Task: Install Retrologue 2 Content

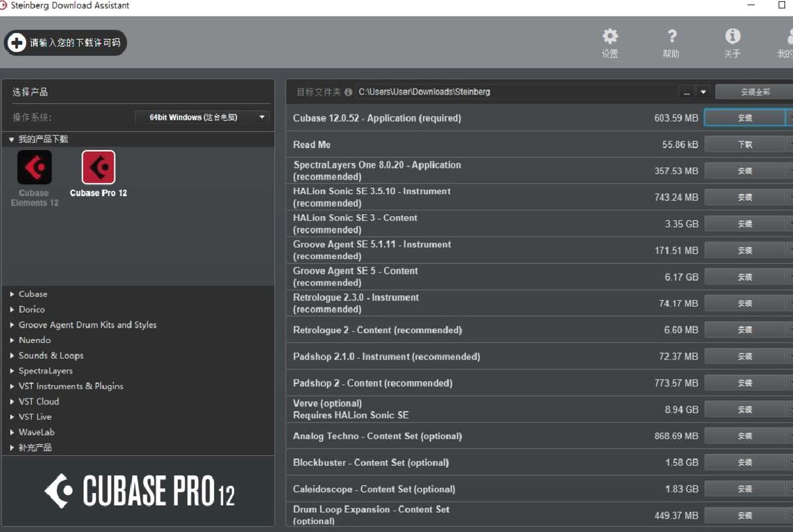Action: [745, 330]
